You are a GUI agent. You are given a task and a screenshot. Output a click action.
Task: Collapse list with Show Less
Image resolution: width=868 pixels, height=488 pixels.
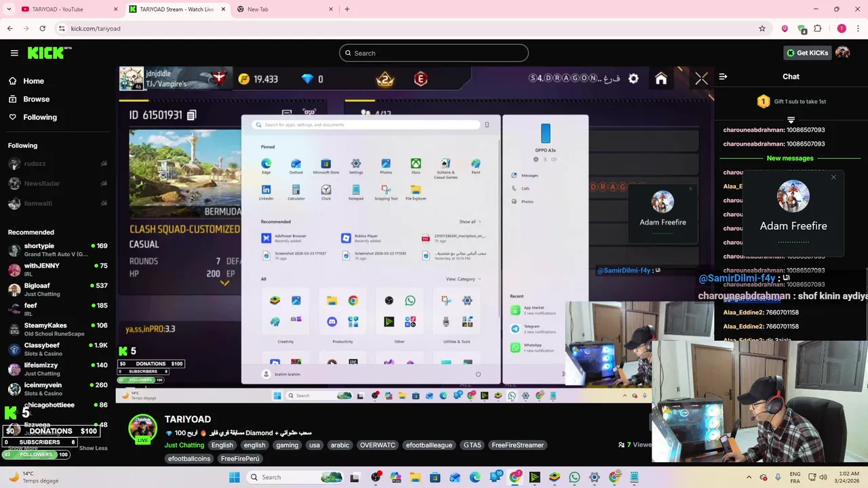93,448
